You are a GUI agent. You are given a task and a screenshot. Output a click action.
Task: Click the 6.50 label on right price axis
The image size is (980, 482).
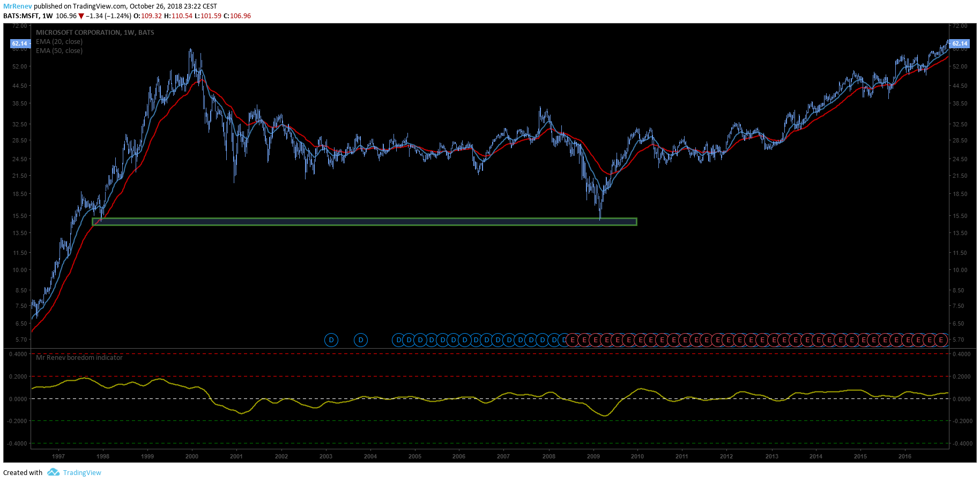click(x=959, y=323)
